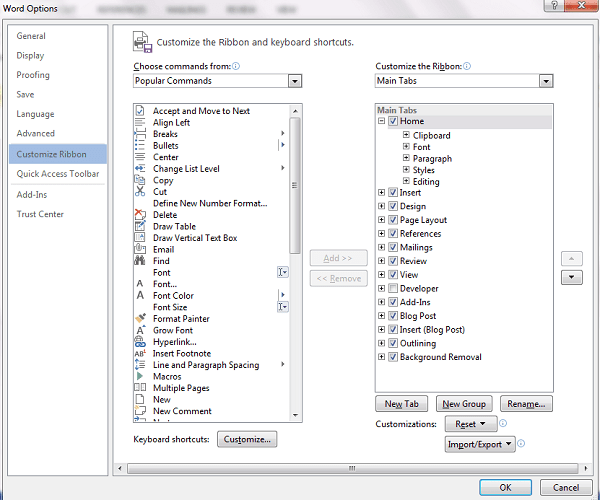This screenshot has height=500, width=600.
Task: Click the Cut scissors icon
Action: pos(140,192)
